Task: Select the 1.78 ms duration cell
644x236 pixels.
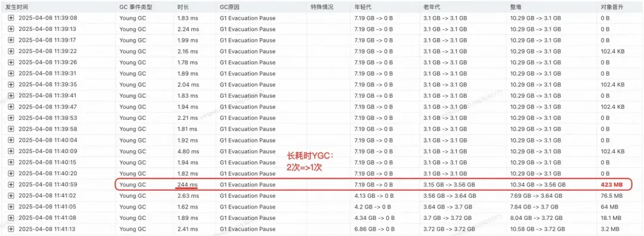Action: 188,63
